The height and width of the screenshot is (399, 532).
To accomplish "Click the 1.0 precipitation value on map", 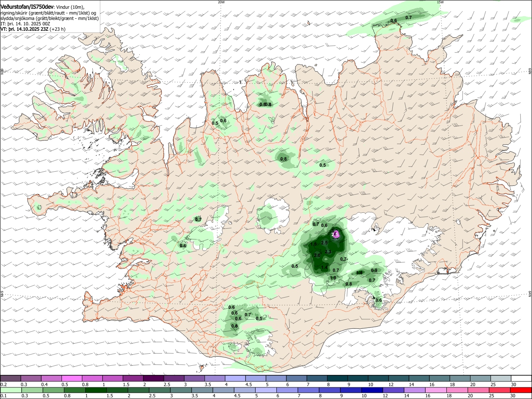I will point(333,278).
